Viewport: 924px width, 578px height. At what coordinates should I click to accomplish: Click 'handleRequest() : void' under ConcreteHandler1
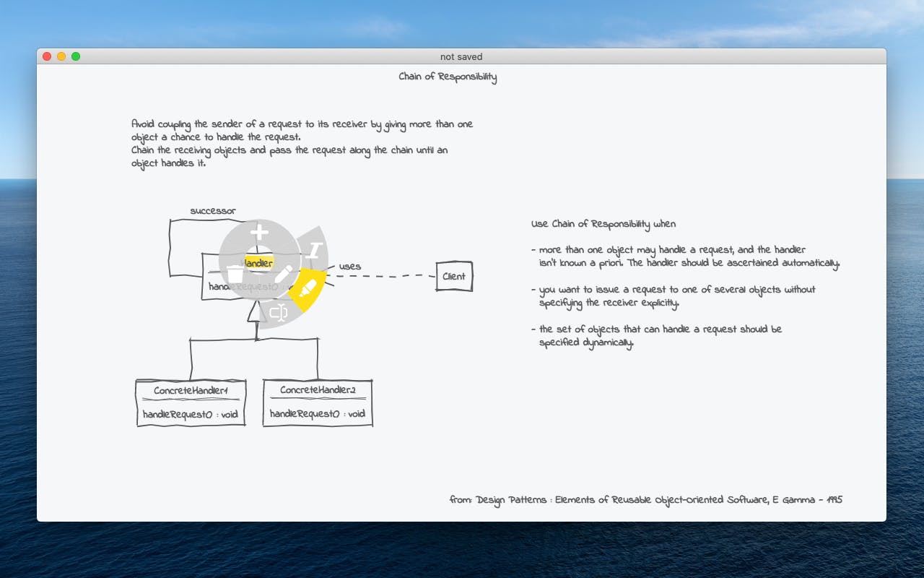click(x=191, y=415)
